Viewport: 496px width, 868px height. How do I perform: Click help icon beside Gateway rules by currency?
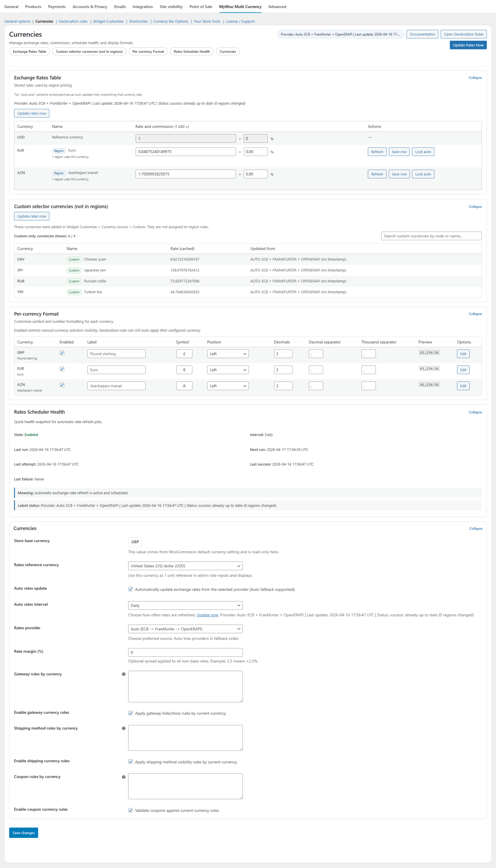click(x=124, y=674)
